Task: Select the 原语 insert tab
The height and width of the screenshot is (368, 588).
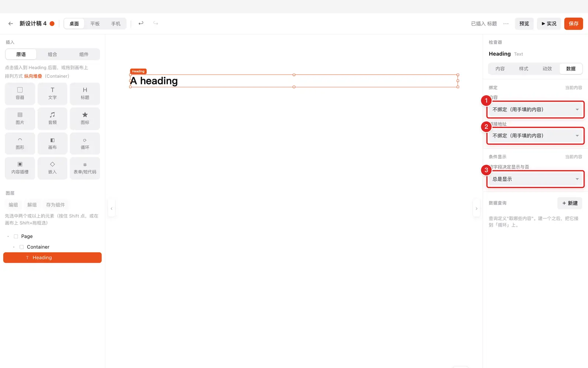Action: click(21, 54)
